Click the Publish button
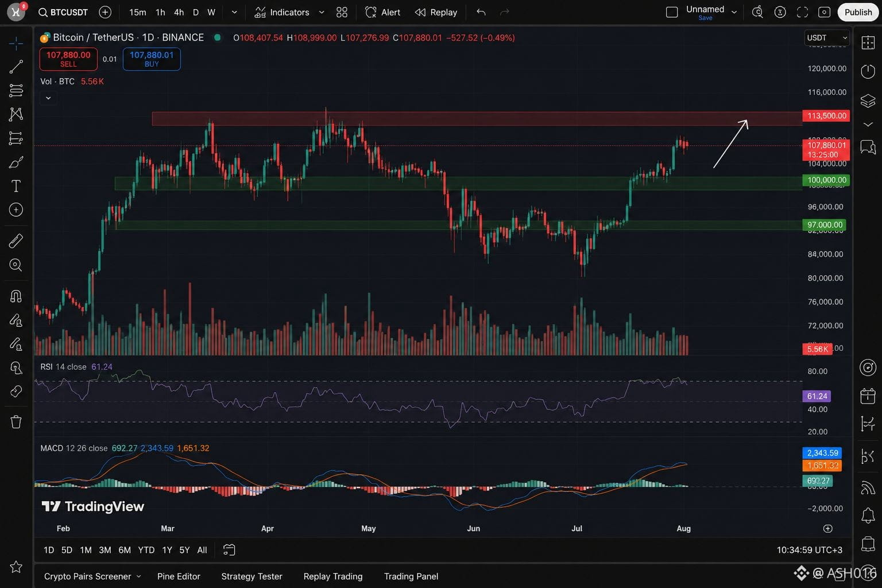The image size is (882, 588). click(858, 12)
